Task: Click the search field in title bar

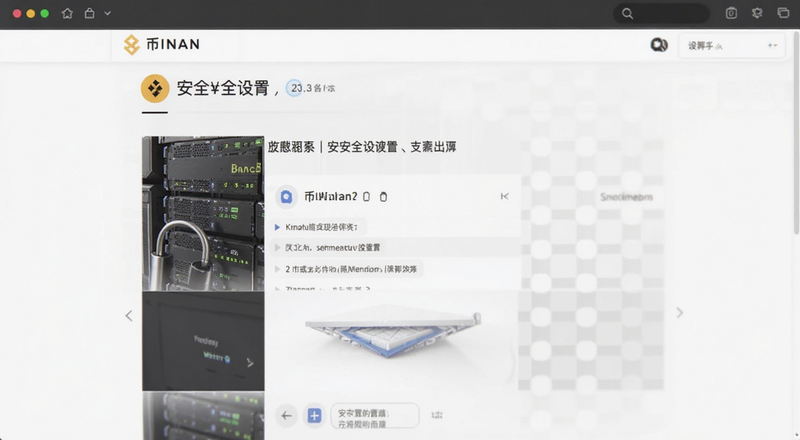Action: (x=662, y=14)
